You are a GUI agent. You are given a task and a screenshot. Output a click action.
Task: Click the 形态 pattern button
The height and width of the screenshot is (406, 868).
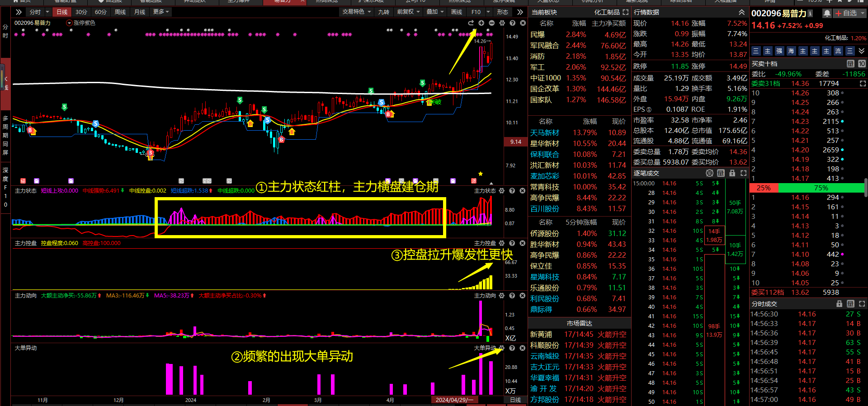point(503,12)
